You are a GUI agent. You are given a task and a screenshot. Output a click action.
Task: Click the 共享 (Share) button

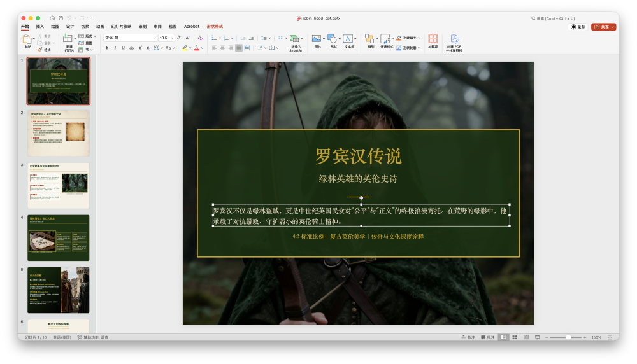(603, 27)
